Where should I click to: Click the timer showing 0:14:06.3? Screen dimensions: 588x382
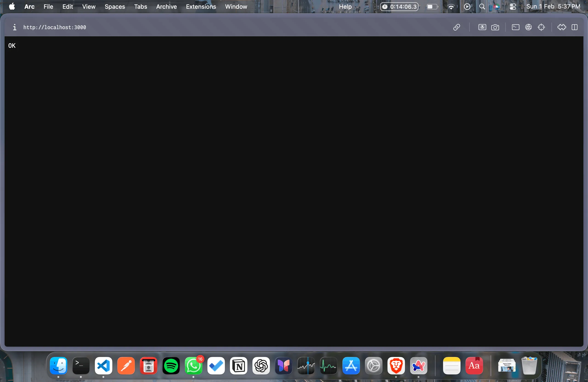(399, 7)
